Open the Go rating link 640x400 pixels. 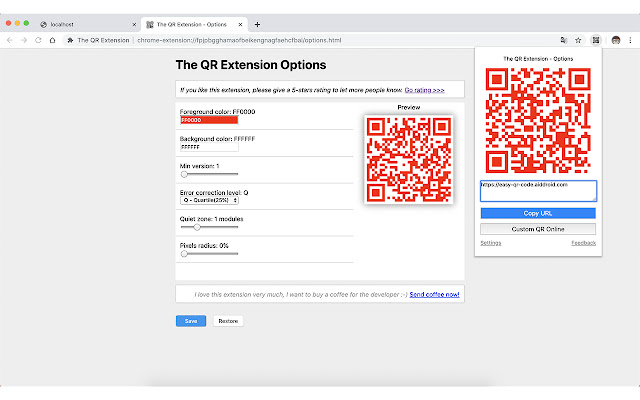click(424, 90)
